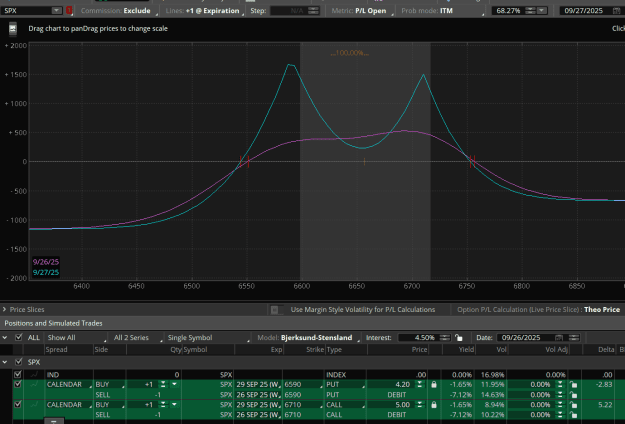625x424 pixels.
Task: Toggle the SPX group checkbox
Action: (18, 362)
